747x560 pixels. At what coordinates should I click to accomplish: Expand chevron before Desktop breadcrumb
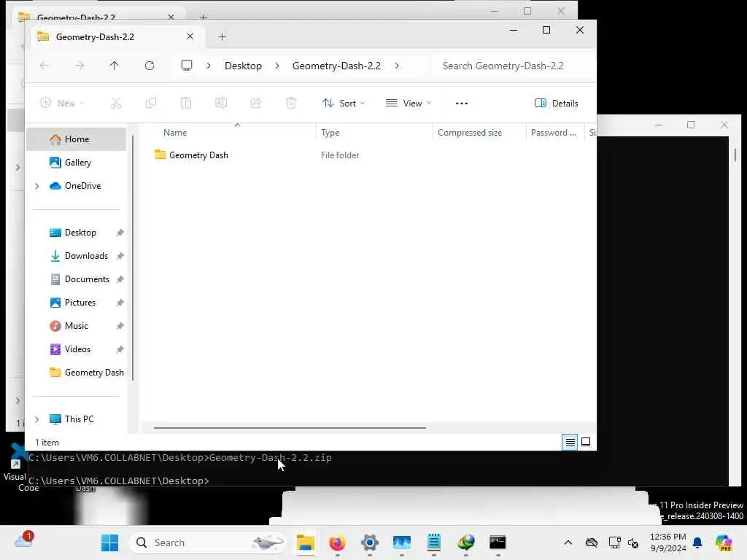pos(208,66)
